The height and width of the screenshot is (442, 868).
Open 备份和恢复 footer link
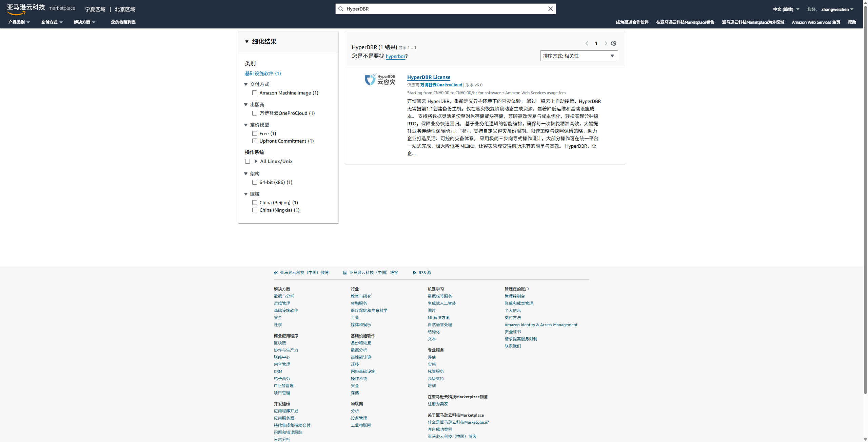[x=361, y=343]
